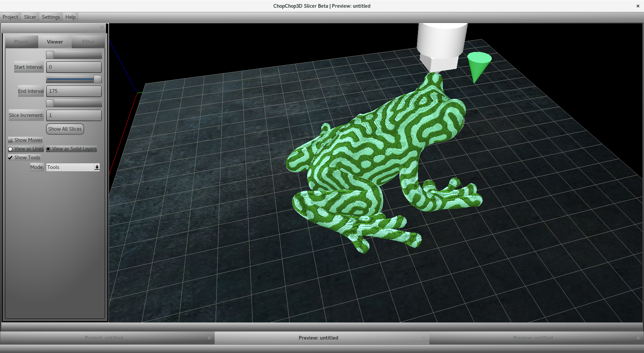Open the Mode dropdown showing Tools
Image resolution: width=644 pixels, height=353 pixels.
(73, 167)
